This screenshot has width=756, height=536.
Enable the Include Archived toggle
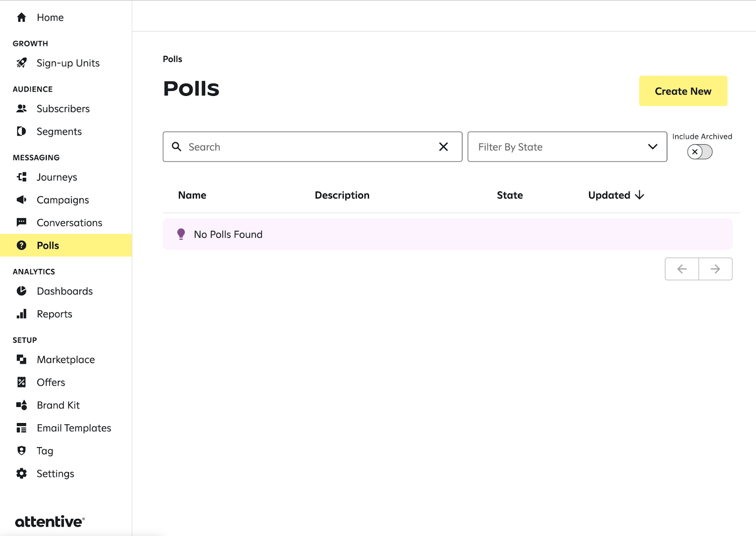pos(699,152)
